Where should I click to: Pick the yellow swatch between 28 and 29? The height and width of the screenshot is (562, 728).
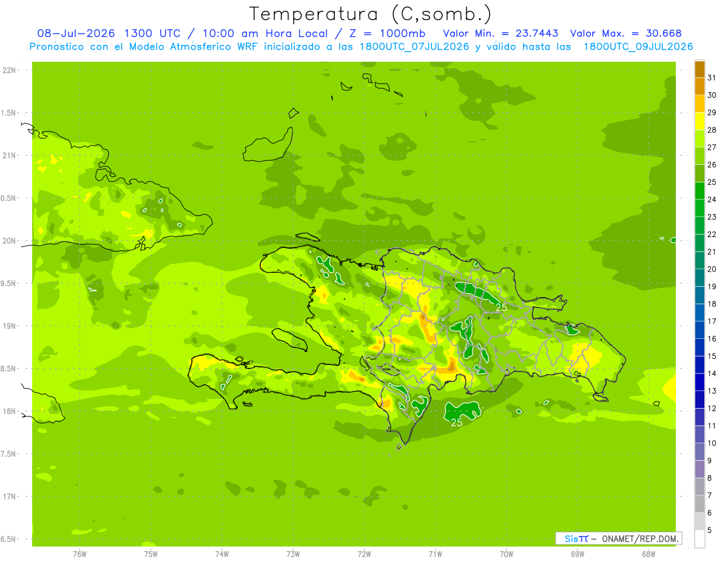pos(699,121)
